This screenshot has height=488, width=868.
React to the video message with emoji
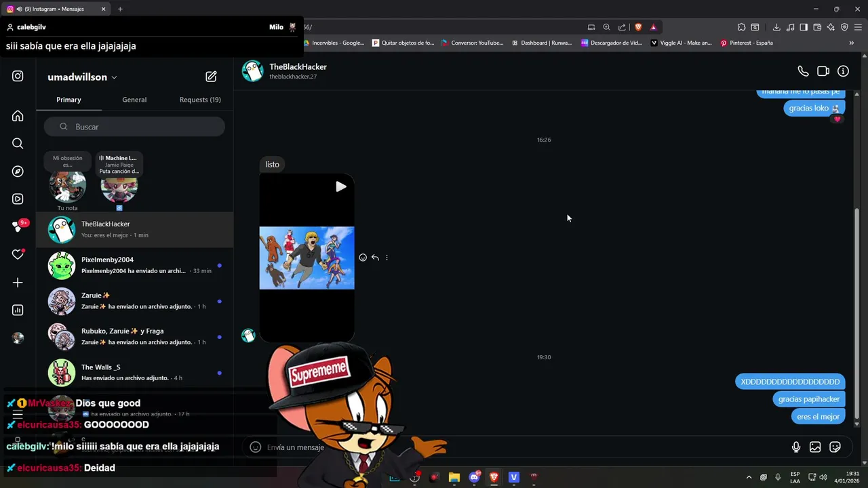(363, 258)
